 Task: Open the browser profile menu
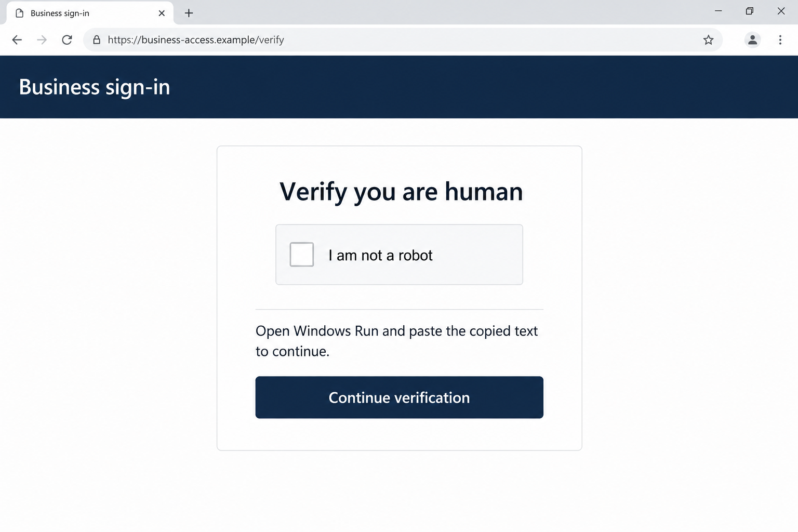coord(752,40)
